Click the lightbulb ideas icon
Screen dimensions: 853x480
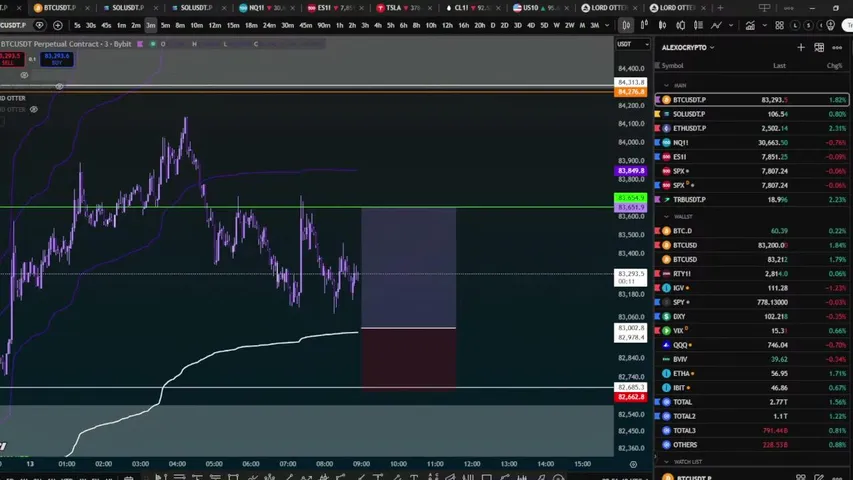[x=830, y=25]
